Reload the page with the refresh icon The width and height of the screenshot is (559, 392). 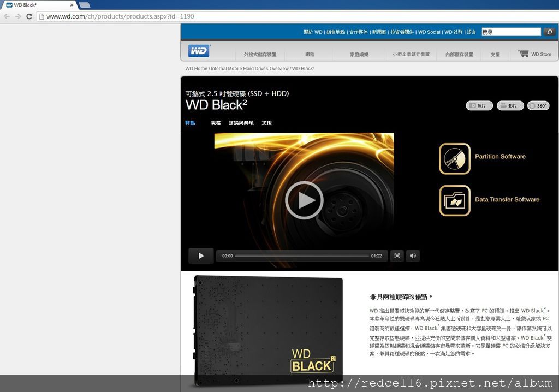point(29,16)
